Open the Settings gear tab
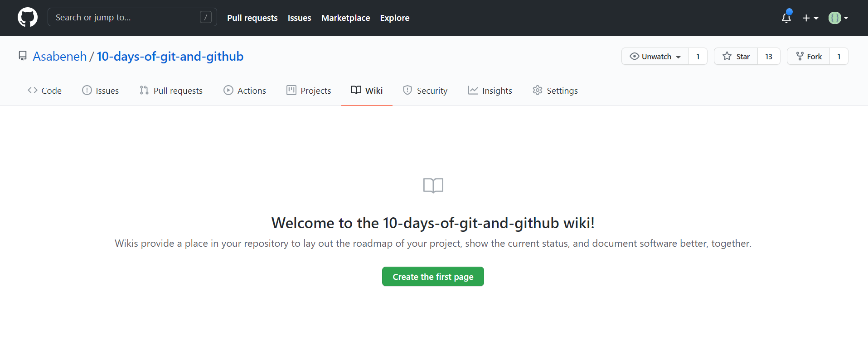 [x=555, y=91]
